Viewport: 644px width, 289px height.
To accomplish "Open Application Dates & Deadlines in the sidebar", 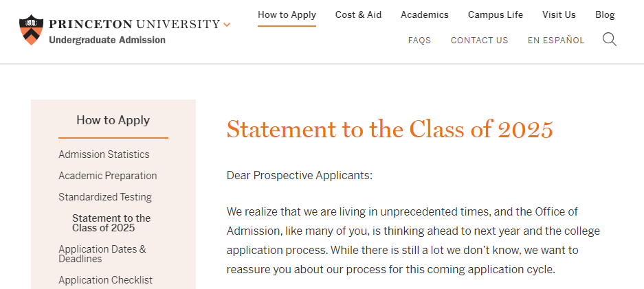I will click(x=102, y=254).
